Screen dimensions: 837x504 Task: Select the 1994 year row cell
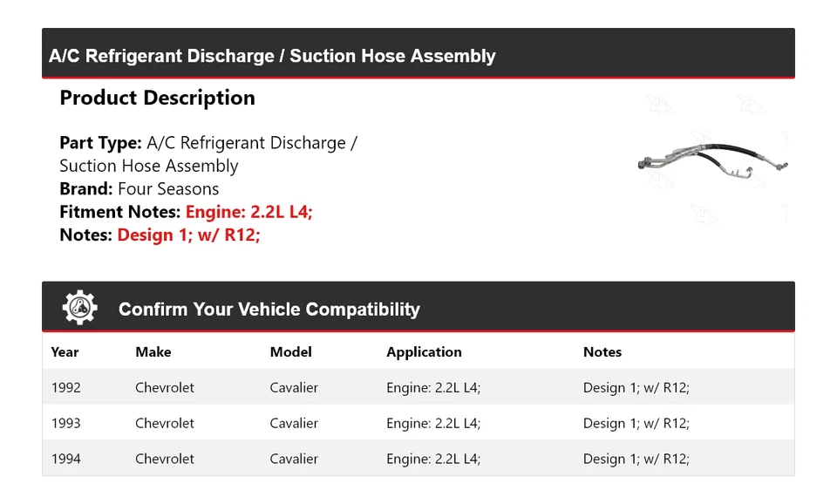[65, 459]
